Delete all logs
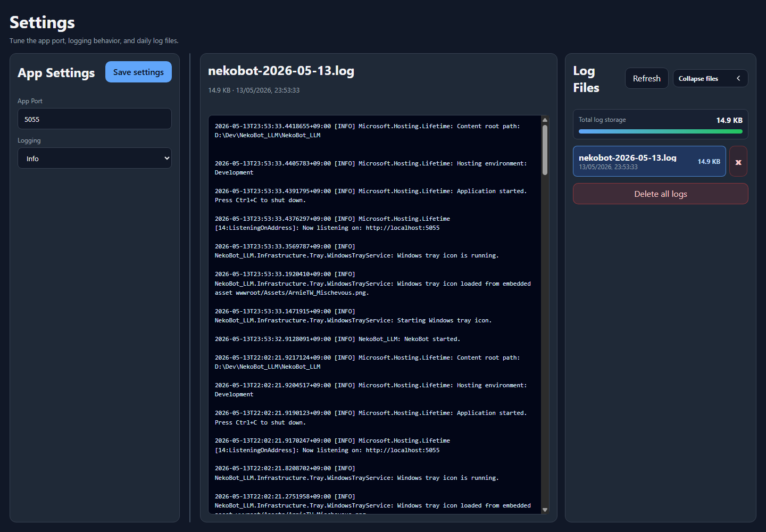This screenshot has width=766, height=532. [x=660, y=194]
